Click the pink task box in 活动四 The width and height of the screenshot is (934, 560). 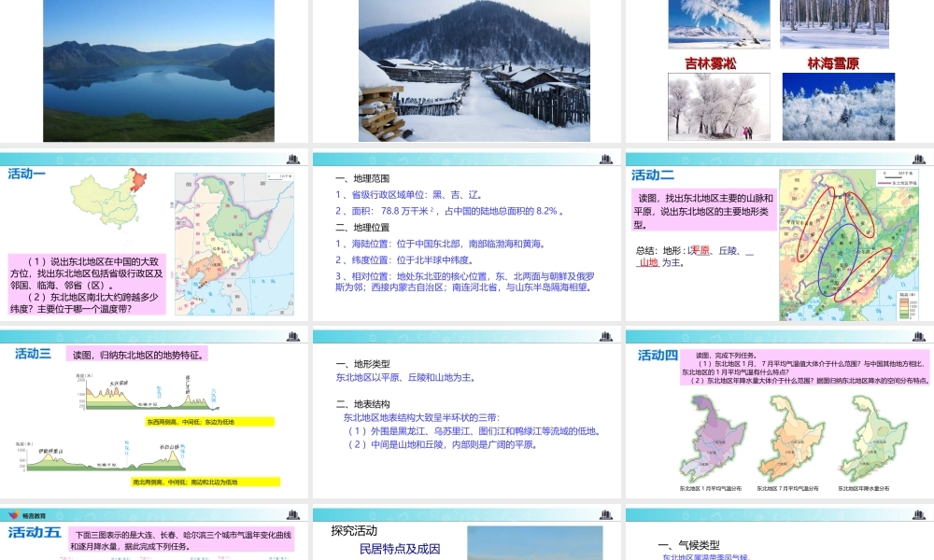tap(805, 368)
